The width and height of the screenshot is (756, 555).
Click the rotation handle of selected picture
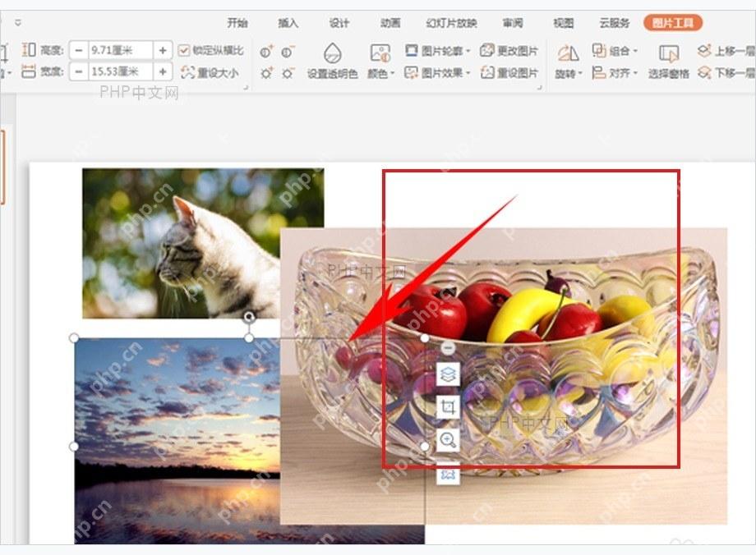[249, 317]
